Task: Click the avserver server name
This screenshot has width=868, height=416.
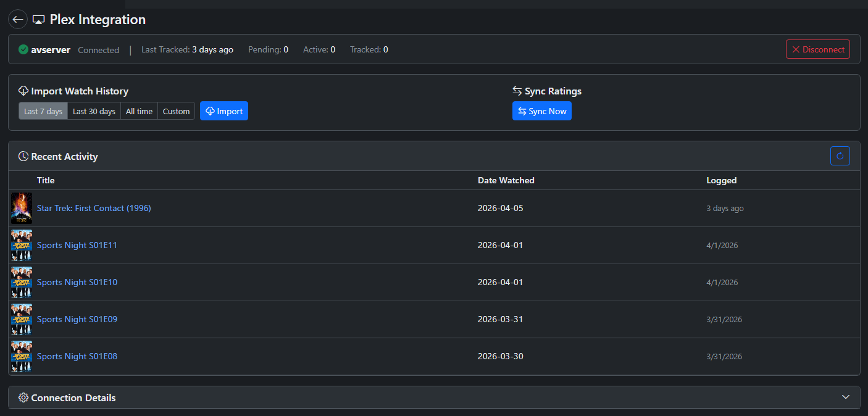Action: (51, 49)
